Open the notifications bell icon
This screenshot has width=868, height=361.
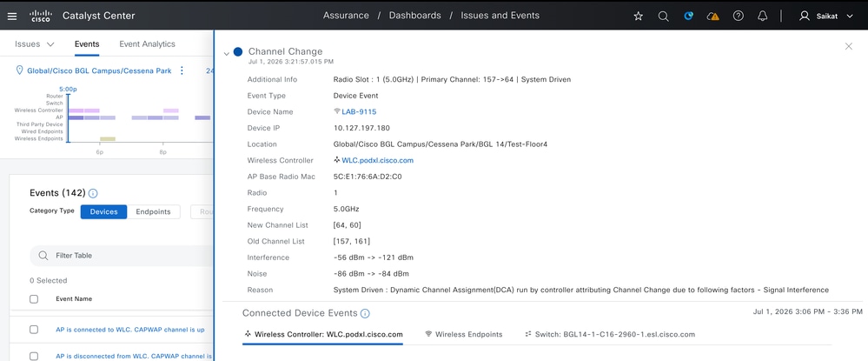[x=763, y=16]
